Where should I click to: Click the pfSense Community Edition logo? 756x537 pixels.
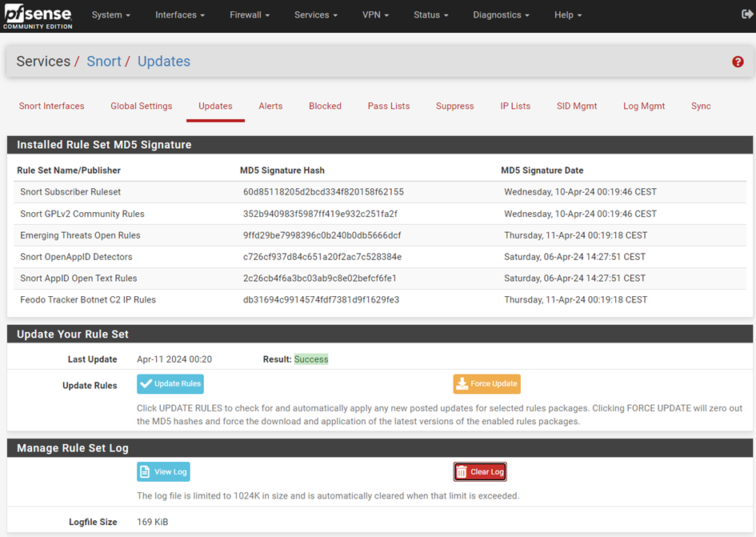[38, 16]
